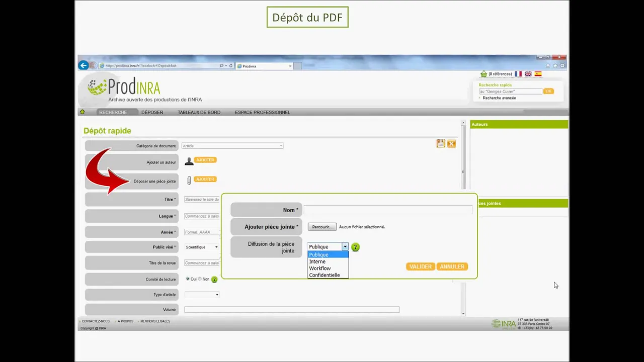Click the green home icon in navigation bar

(83, 112)
